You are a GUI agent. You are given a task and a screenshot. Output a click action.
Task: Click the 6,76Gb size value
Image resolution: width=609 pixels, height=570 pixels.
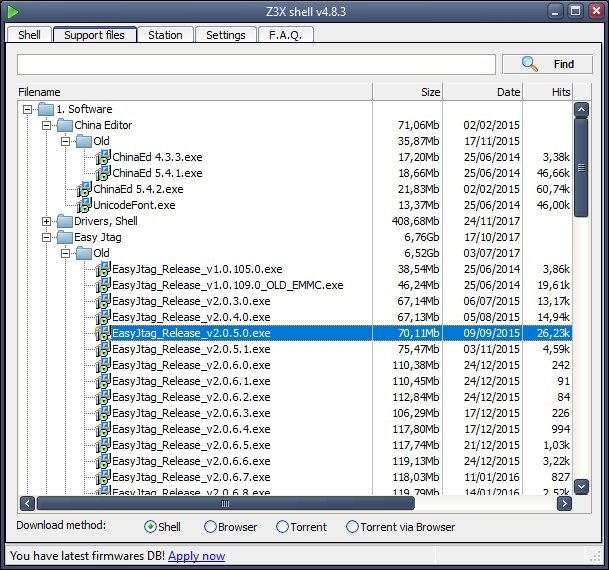pos(421,237)
